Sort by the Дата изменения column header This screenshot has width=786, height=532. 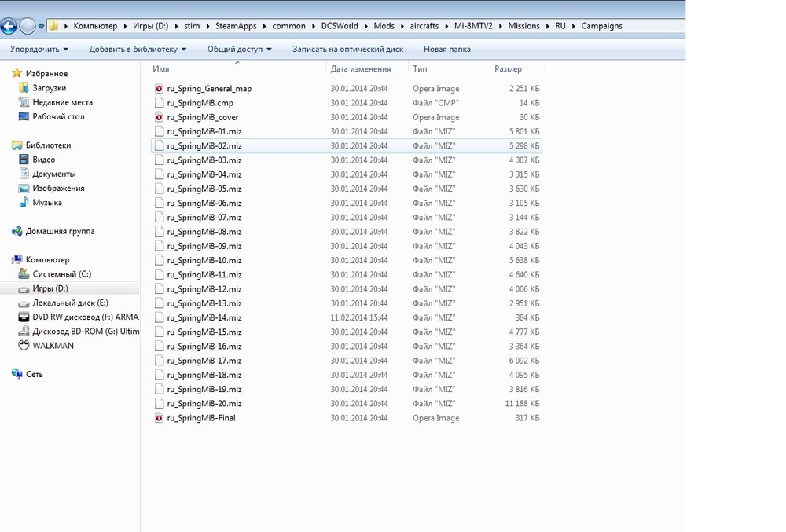coord(367,68)
